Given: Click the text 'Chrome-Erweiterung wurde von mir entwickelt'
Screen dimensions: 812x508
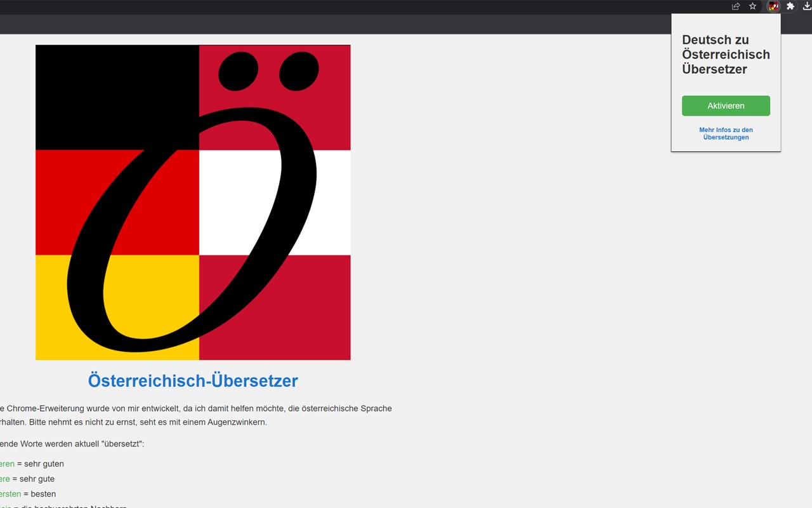Looking at the screenshot, I should pos(93,408).
